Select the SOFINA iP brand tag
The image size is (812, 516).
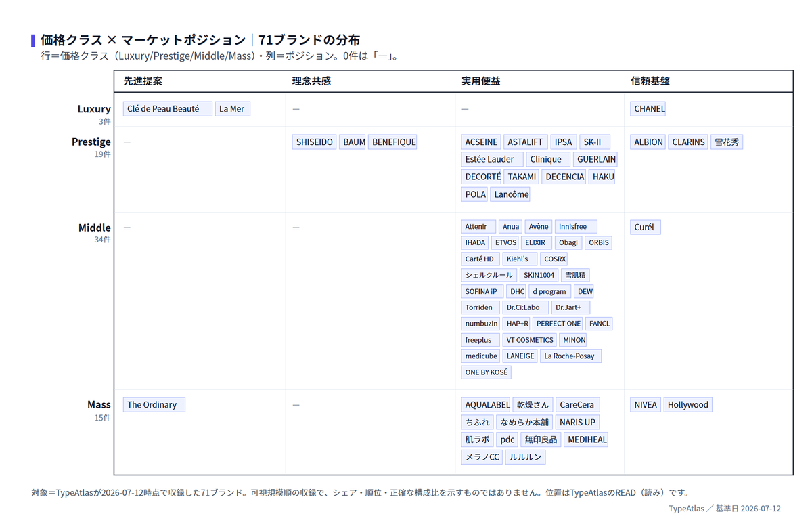[482, 291]
